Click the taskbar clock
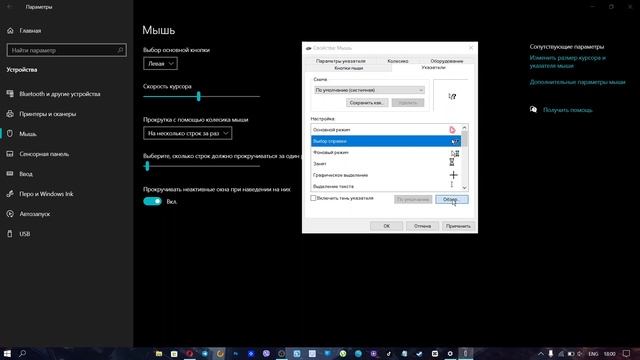 point(609,353)
